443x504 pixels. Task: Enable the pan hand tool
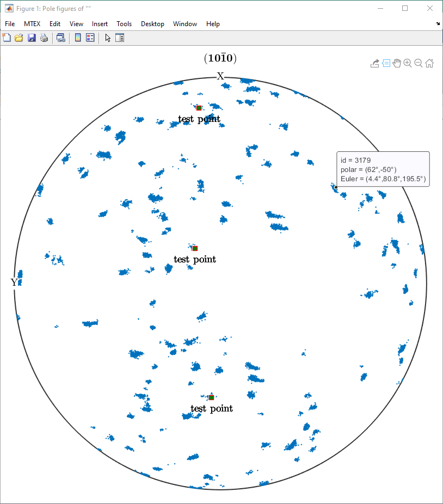(397, 63)
